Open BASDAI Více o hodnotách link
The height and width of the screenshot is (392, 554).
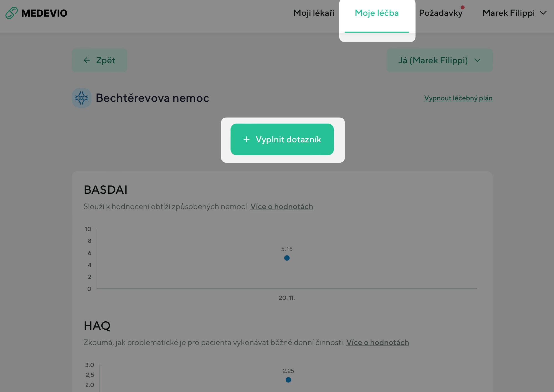(282, 207)
